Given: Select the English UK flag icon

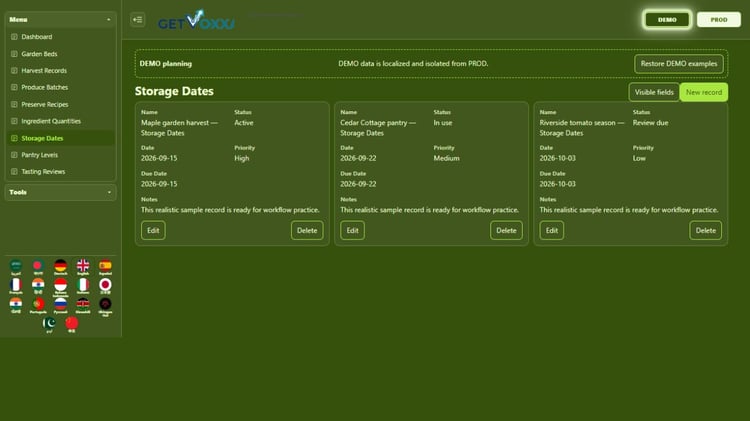Looking at the screenshot, I should pos(83,267).
